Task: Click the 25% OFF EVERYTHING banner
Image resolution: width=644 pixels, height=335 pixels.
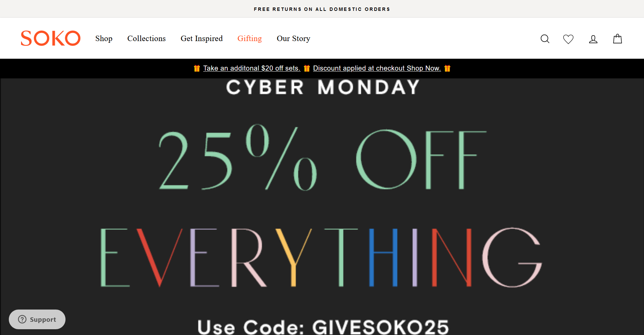Action: 322,207
